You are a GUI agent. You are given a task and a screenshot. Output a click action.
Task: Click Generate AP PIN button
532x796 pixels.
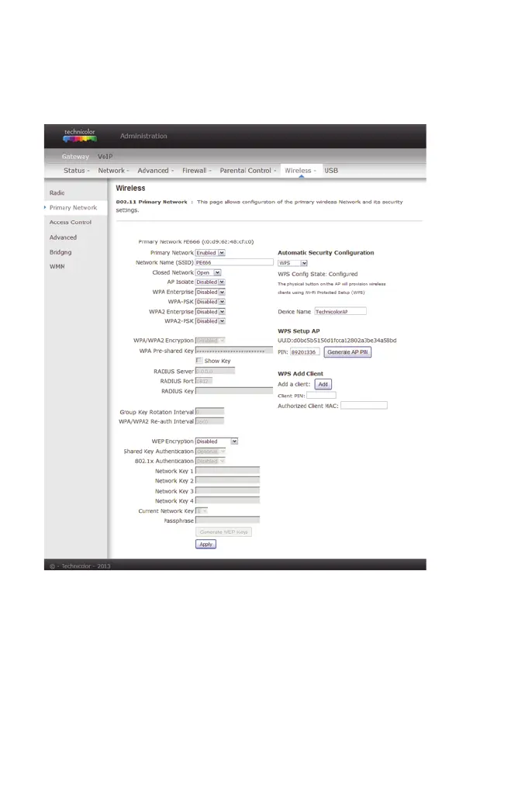point(347,351)
